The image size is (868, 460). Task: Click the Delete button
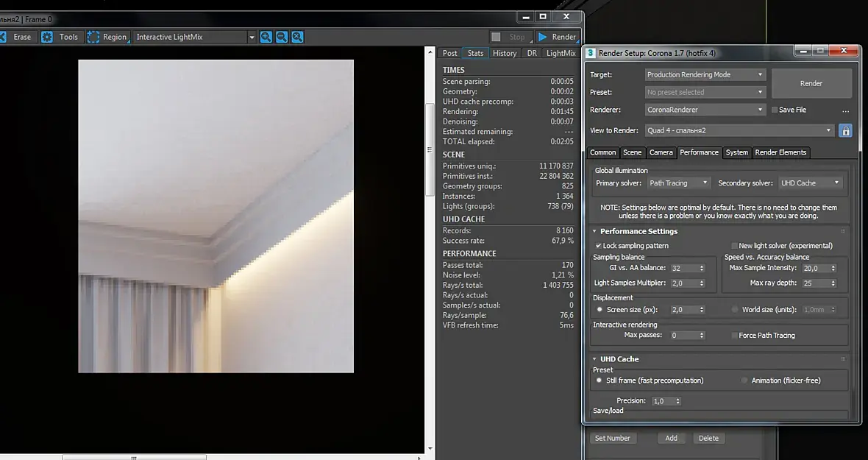(708, 439)
